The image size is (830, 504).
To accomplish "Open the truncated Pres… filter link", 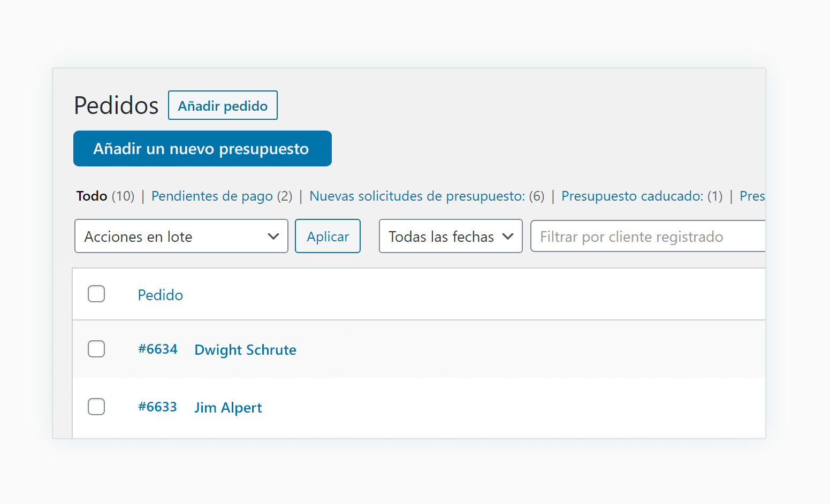I will (752, 196).
